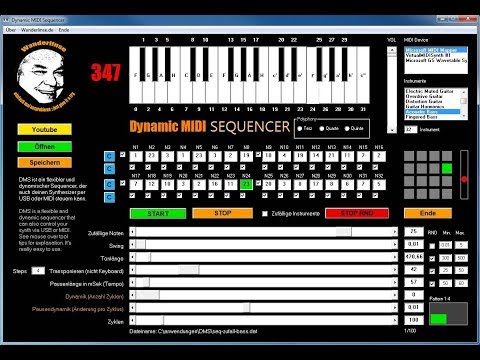
Task: Click the Transponieren slider thumb
Action: click(189, 270)
